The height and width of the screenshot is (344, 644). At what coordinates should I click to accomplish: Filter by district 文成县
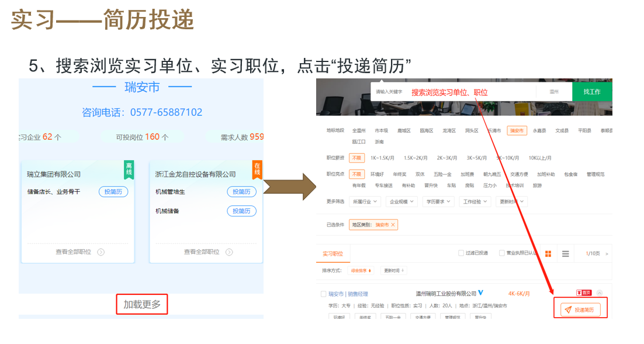click(x=562, y=130)
